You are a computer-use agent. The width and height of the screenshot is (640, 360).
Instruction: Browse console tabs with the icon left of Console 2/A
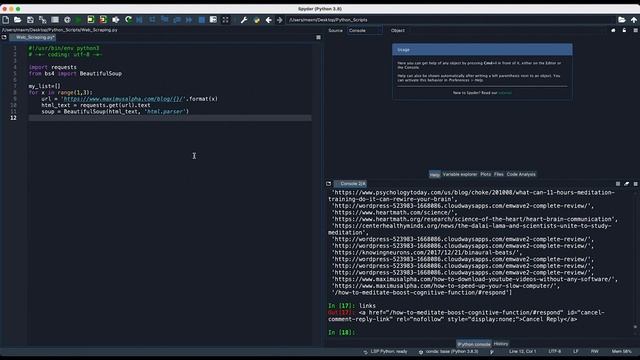click(x=329, y=184)
